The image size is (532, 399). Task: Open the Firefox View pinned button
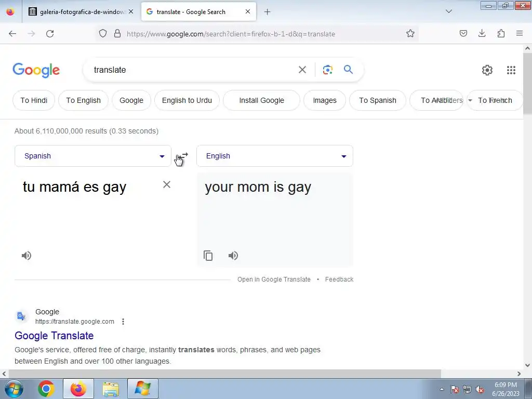10,12
